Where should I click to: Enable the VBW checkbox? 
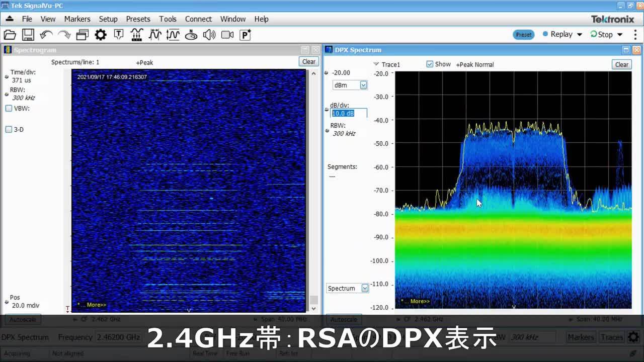(x=9, y=109)
